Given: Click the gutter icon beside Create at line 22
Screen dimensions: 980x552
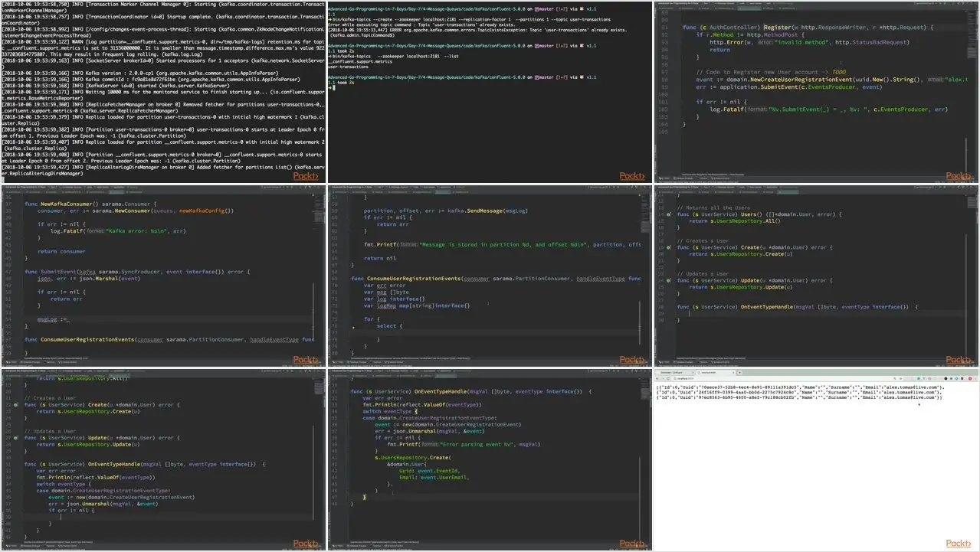Looking at the screenshot, I should point(16,404).
